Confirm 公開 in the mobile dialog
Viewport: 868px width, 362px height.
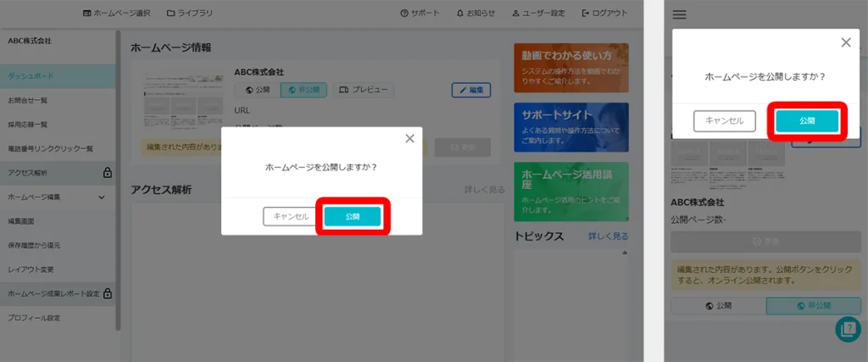point(807,121)
